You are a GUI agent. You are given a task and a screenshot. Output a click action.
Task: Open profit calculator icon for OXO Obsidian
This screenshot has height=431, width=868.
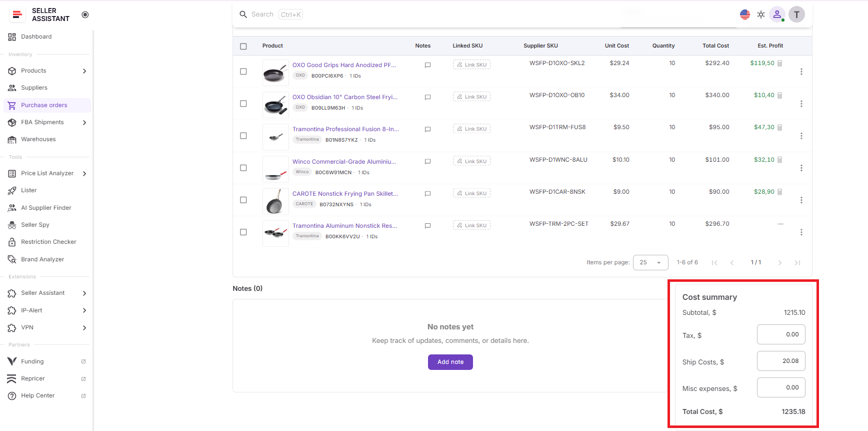tap(780, 95)
